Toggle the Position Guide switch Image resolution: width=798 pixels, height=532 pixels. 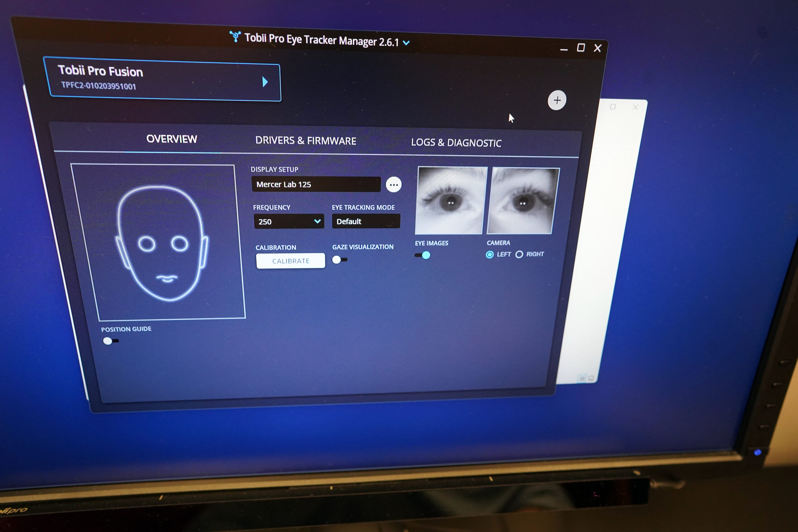point(111,341)
